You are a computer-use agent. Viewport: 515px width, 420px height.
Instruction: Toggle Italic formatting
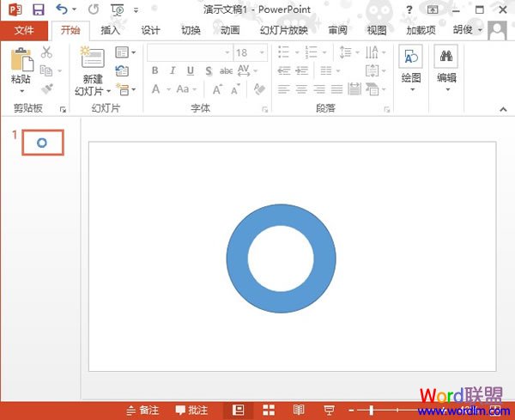(x=173, y=70)
